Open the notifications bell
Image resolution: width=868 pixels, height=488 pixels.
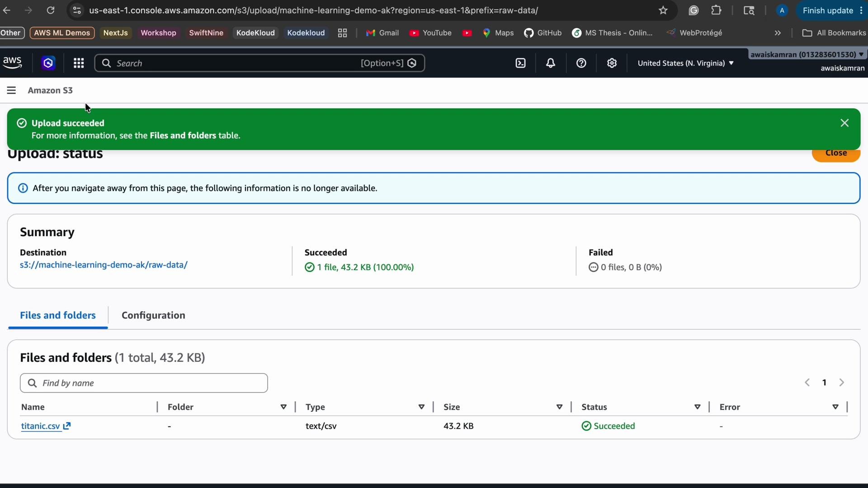coord(551,63)
